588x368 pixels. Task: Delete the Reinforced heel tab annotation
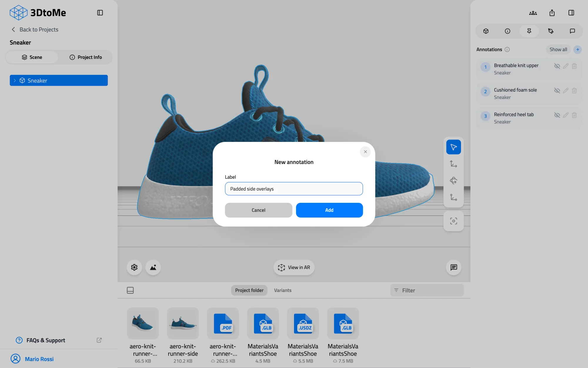(574, 115)
